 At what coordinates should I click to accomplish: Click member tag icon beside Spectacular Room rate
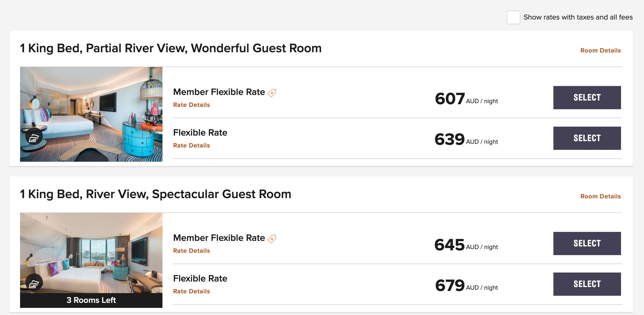272,238
